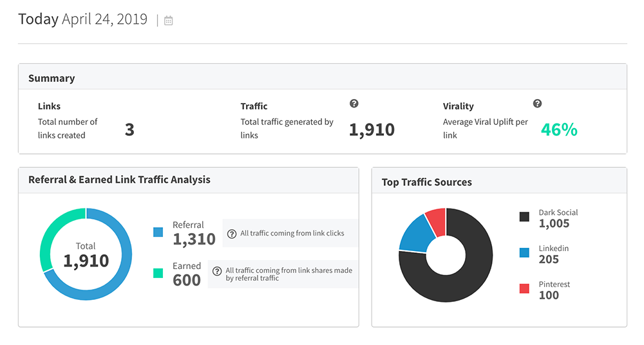
Task: Click the "Average Viral Uplift per link" description
Action: [486, 129]
